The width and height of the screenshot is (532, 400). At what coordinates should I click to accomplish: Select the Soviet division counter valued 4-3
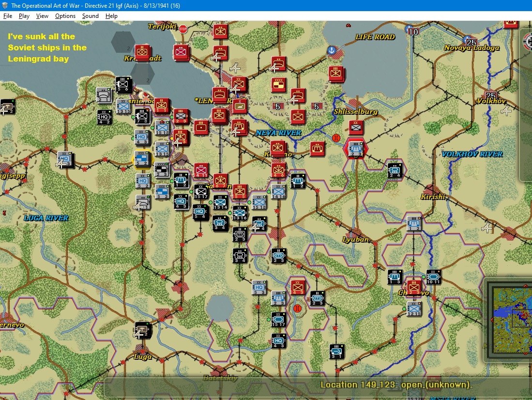[x=298, y=287]
